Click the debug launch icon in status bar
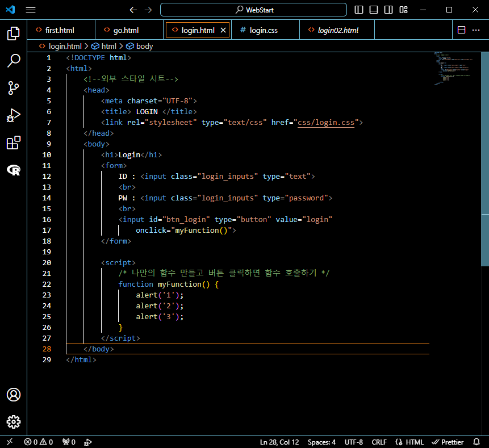This screenshot has height=448, width=489. (88, 442)
